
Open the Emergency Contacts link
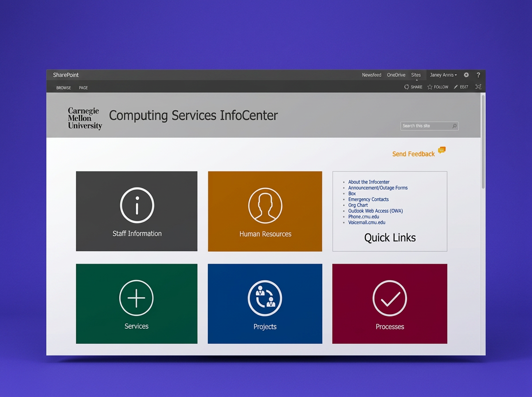pyautogui.click(x=368, y=199)
